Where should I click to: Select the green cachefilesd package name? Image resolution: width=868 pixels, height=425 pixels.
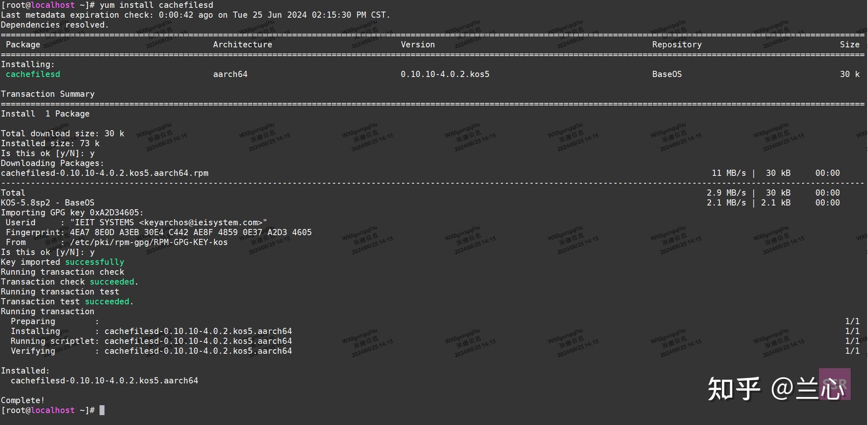click(33, 74)
